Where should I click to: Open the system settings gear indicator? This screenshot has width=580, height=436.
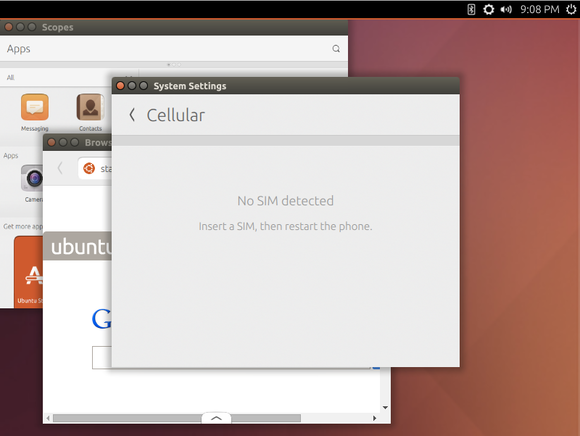pos(488,9)
